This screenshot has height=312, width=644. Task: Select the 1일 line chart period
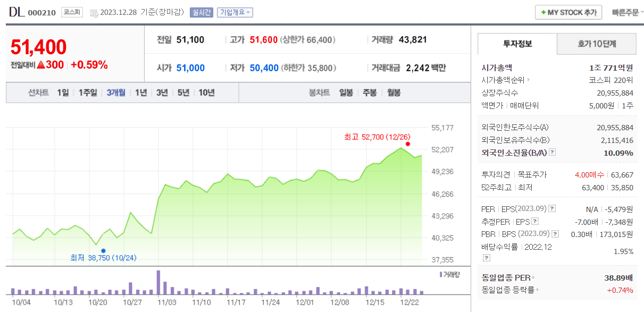pyautogui.click(x=63, y=92)
